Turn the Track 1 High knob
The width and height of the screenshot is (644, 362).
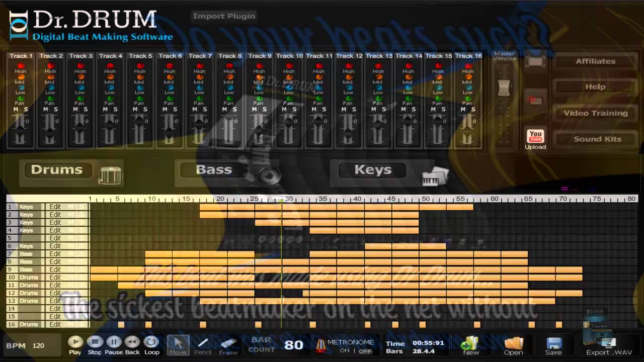click(x=21, y=66)
